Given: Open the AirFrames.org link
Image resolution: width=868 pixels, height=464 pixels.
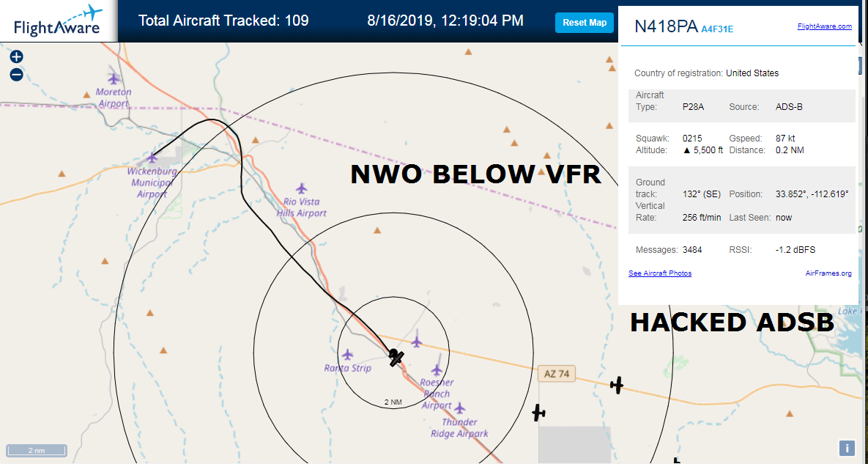Looking at the screenshot, I should [828, 273].
